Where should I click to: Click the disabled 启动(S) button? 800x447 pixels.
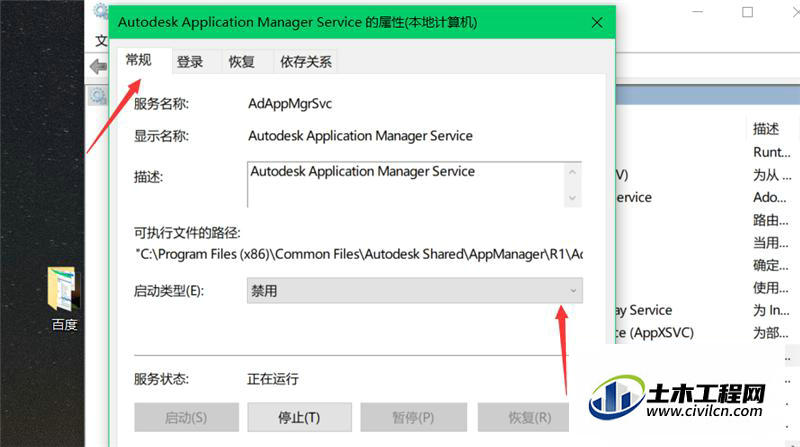point(186,417)
